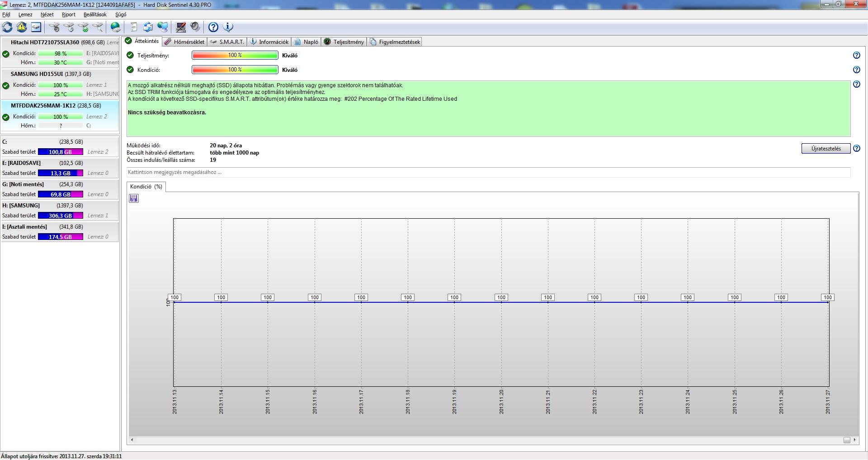Click the H: [SAMSUNG] free space bar
The width and height of the screenshot is (868, 460).
[x=61, y=216]
